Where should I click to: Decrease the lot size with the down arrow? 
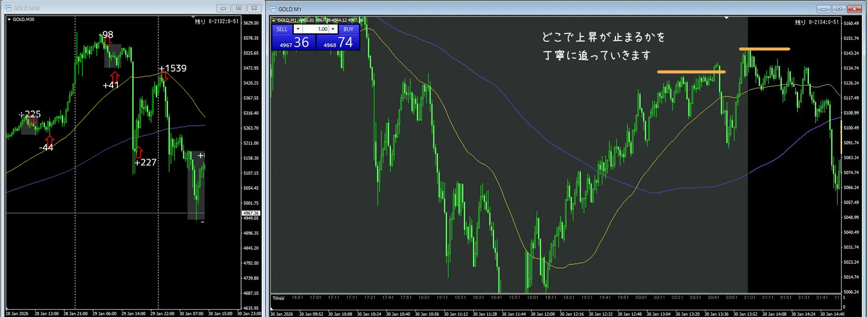298,29
